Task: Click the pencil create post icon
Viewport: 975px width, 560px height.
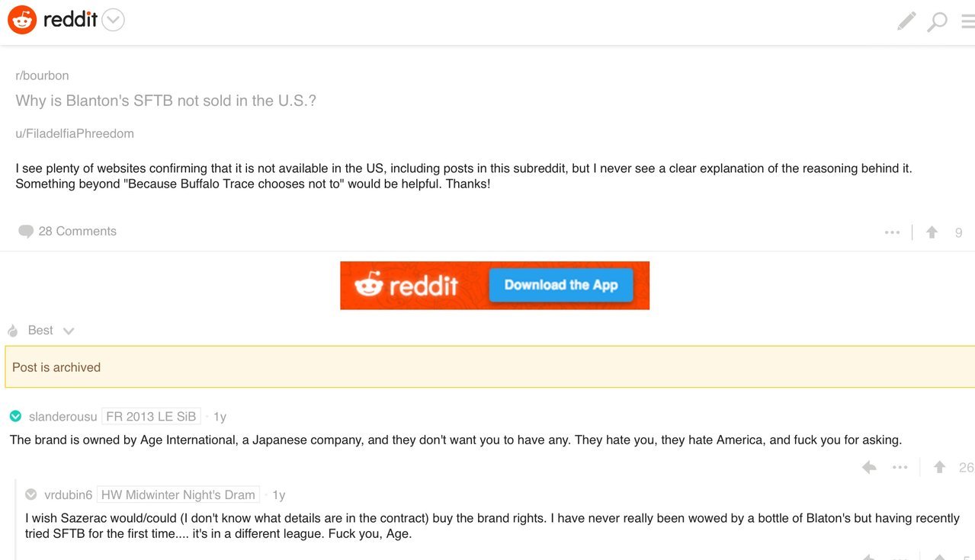Action: [x=906, y=21]
